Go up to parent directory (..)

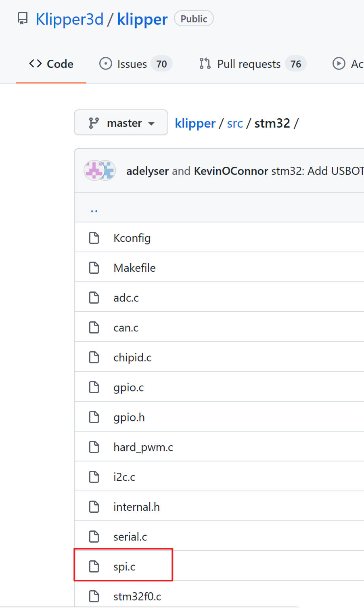coord(94,209)
